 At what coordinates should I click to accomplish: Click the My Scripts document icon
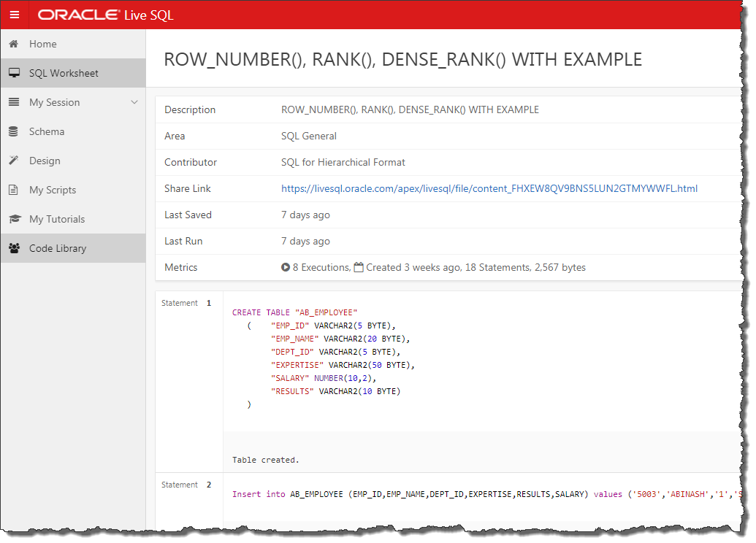13,190
